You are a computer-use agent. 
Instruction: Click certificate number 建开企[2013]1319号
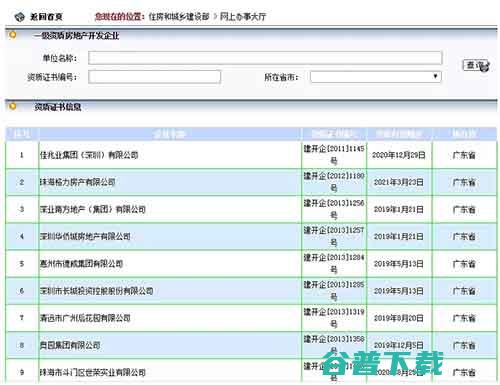click(334, 318)
